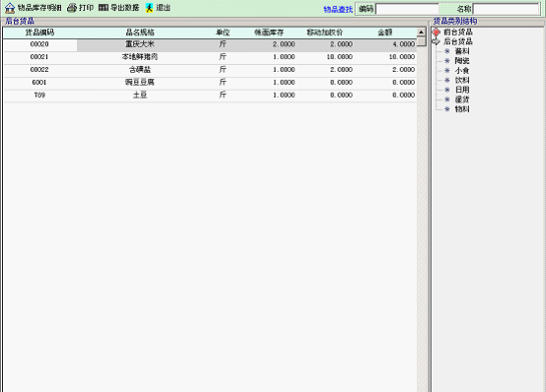Click the star icon beside 物料

coord(447,109)
